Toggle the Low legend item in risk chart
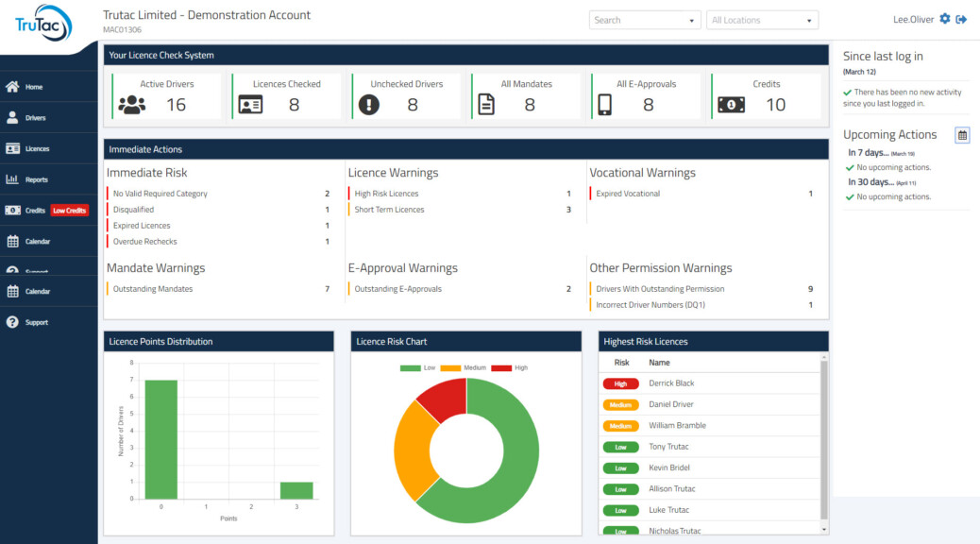The width and height of the screenshot is (980, 544). (415, 367)
